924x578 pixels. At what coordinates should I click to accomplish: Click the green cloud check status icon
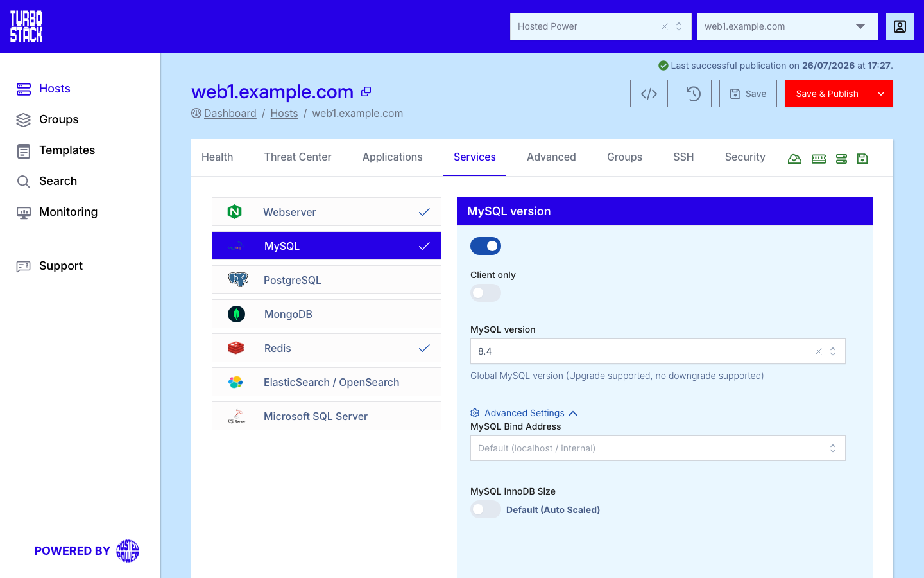click(x=794, y=159)
